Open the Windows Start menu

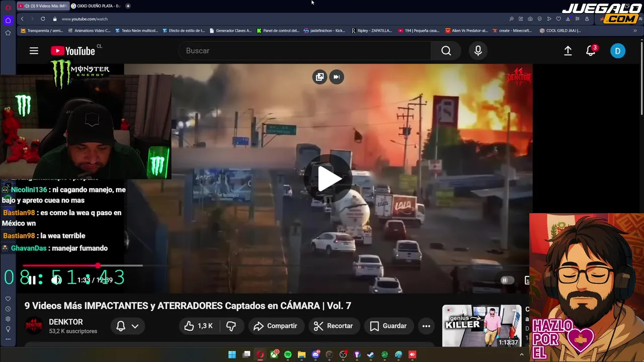pos(232,354)
